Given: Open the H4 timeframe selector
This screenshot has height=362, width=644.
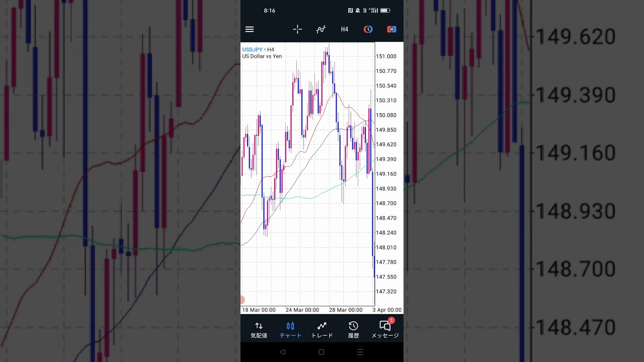Looking at the screenshot, I should [x=344, y=29].
